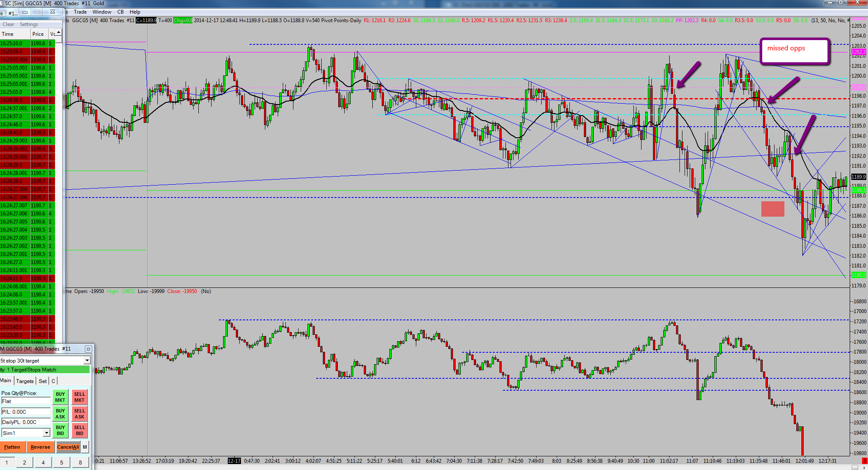Maximize the Time and Sales window

37,12
